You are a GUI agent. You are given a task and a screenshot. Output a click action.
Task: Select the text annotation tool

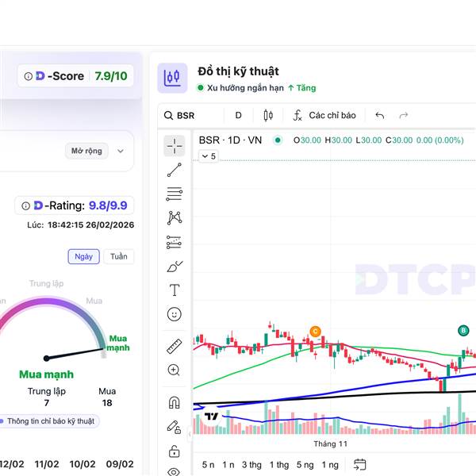coord(175,290)
